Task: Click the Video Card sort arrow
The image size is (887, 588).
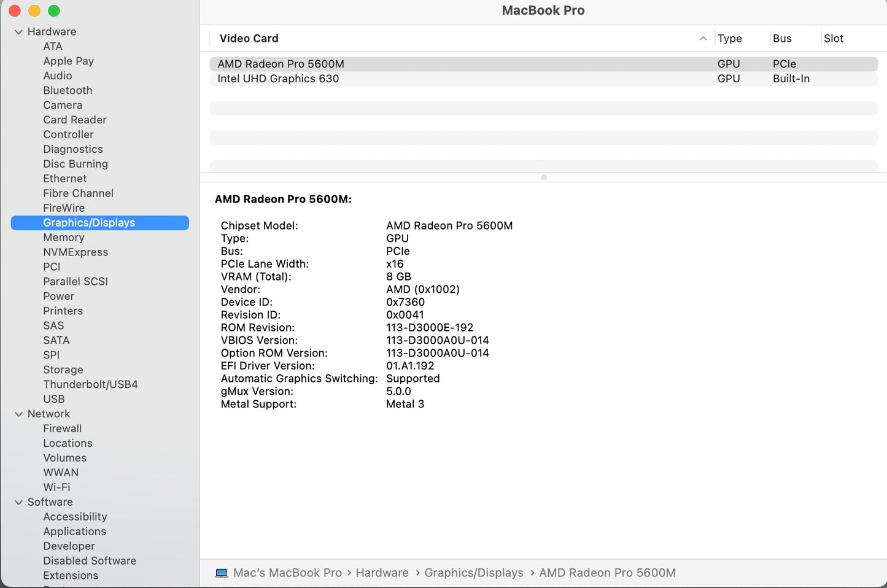Action: click(x=703, y=38)
